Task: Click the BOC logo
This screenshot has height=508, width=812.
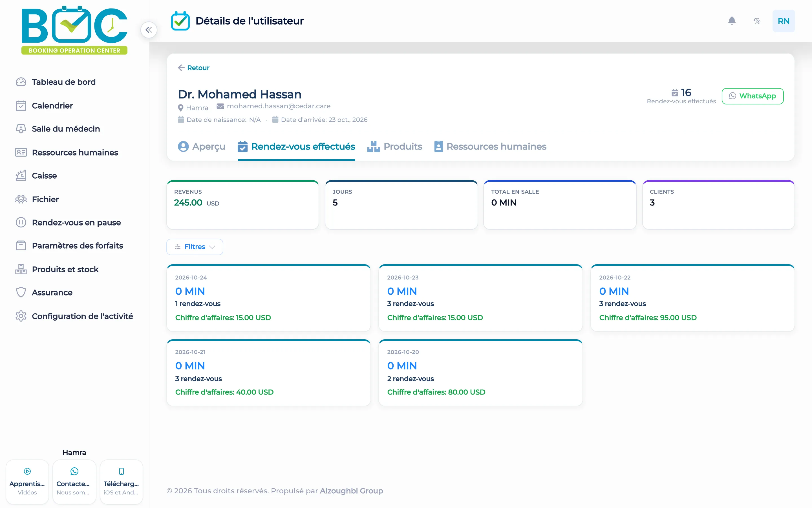Action: pos(74,30)
